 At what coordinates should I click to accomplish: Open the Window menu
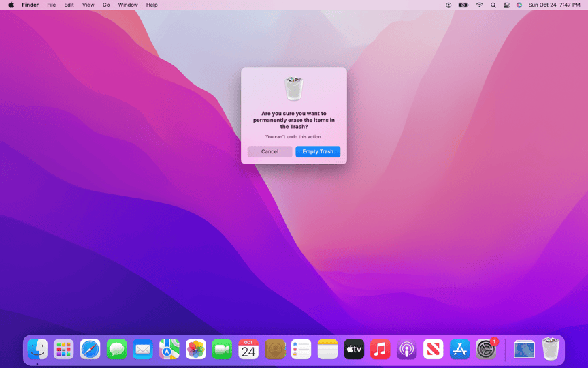(128, 5)
